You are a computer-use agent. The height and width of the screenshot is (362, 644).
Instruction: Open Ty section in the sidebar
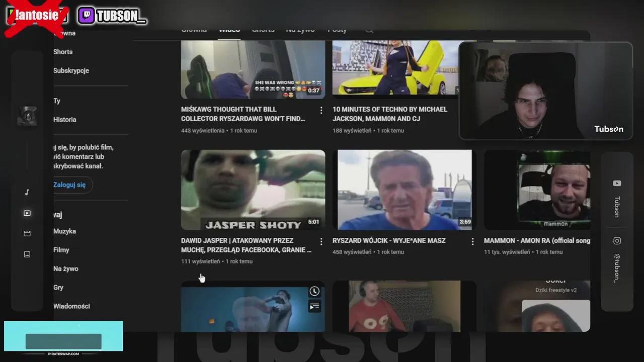click(x=57, y=101)
